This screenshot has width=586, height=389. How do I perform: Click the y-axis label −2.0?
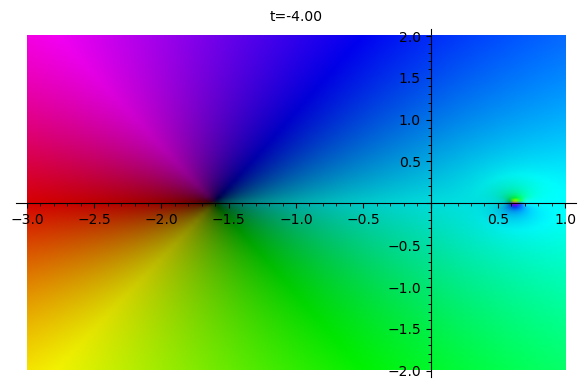click(x=405, y=371)
